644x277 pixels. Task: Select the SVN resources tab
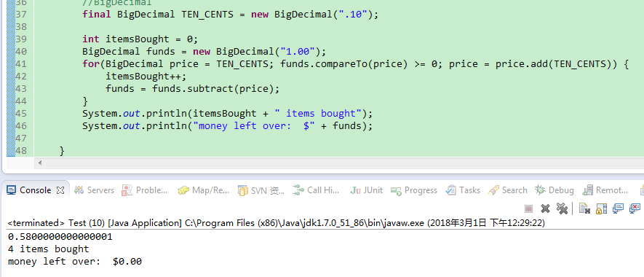click(x=261, y=190)
